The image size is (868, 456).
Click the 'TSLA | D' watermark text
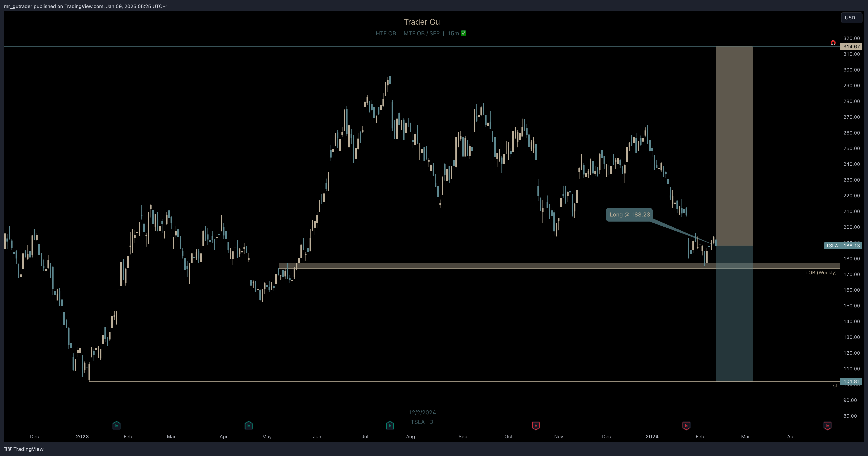click(x=422, y=422)
